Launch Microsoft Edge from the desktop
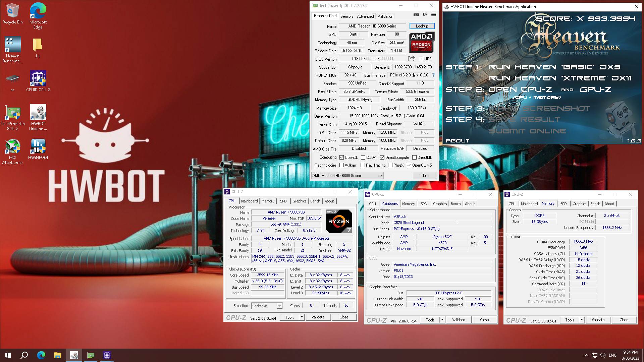This screenshot has height=362, width=644. click(x=38, y=16)
